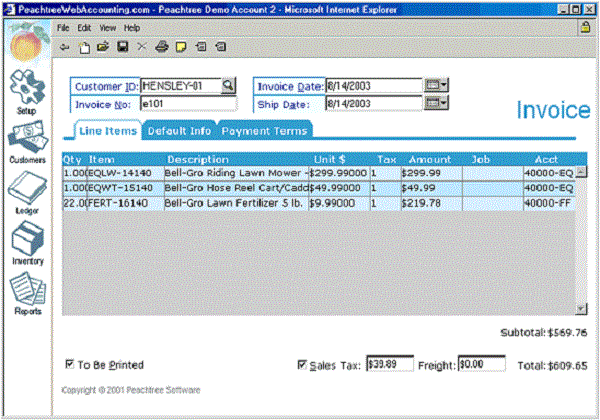This screenshot has height=420, width=600.
Task: Switch to the Line Items tab
Action: click(108, 131)
